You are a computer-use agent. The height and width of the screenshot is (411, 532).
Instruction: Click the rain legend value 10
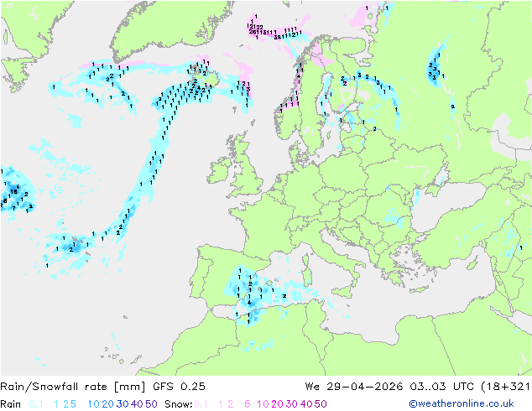coord(94,404)
